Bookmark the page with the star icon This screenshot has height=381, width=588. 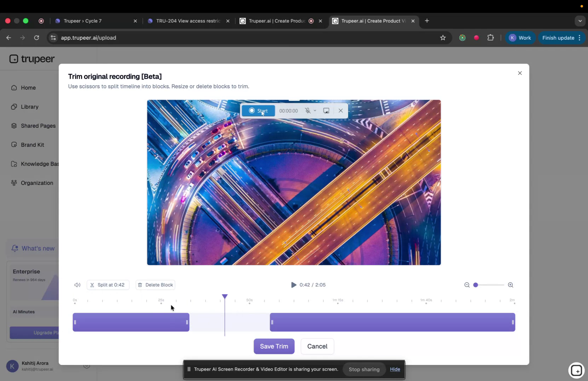tap(443, 37)
